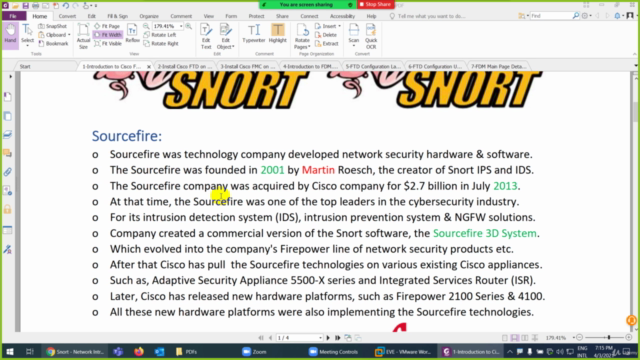Open the document tabs list dropdown
Screen dimensions: 640x360
pyautogui.click(x=636, y=66)
